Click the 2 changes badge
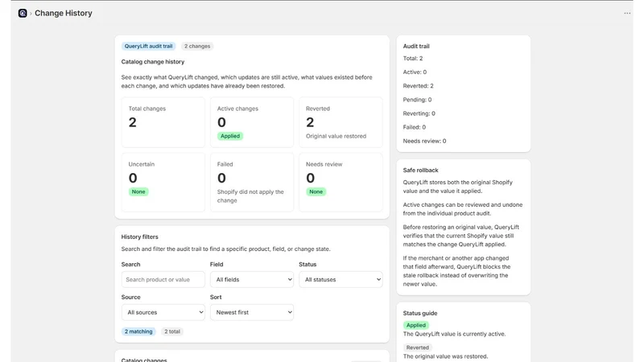 [197, 46]
